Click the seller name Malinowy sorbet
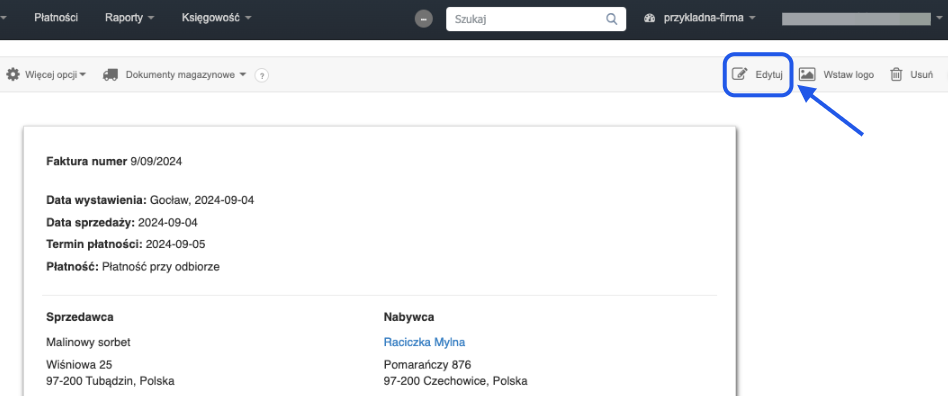948x396 pixels. (x=88, y=342)
